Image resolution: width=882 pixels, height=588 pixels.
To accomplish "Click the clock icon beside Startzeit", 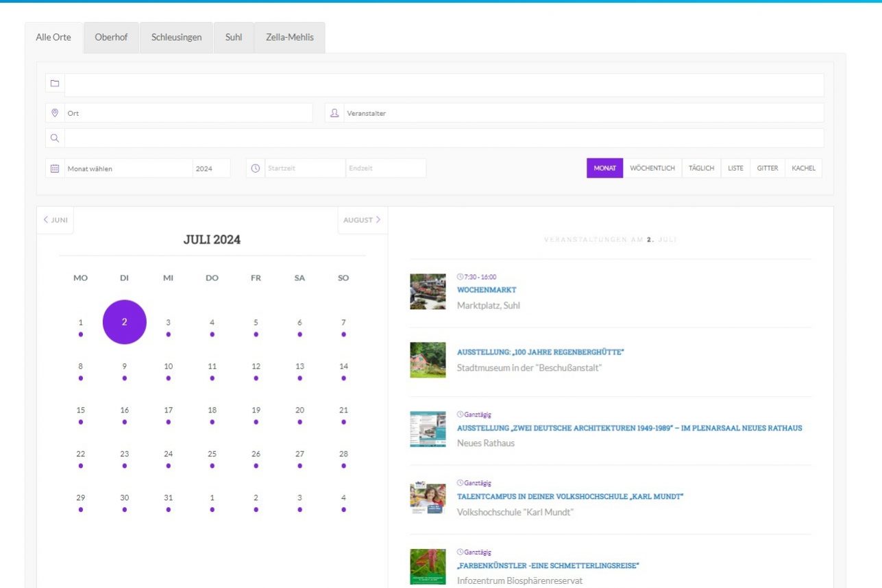I will coord(256,169).
